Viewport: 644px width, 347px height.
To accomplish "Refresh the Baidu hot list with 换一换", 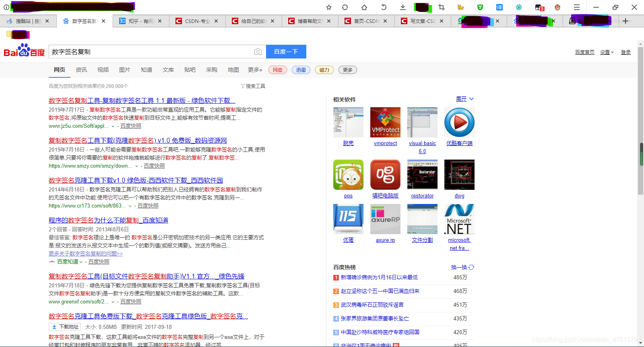I will (462, 267).
